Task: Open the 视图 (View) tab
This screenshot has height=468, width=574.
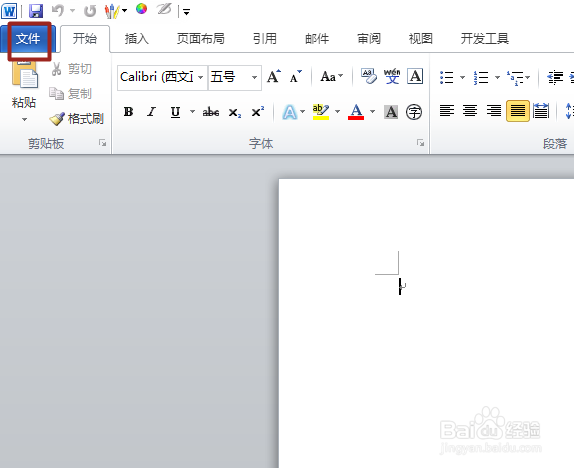Action: point(421,38)
